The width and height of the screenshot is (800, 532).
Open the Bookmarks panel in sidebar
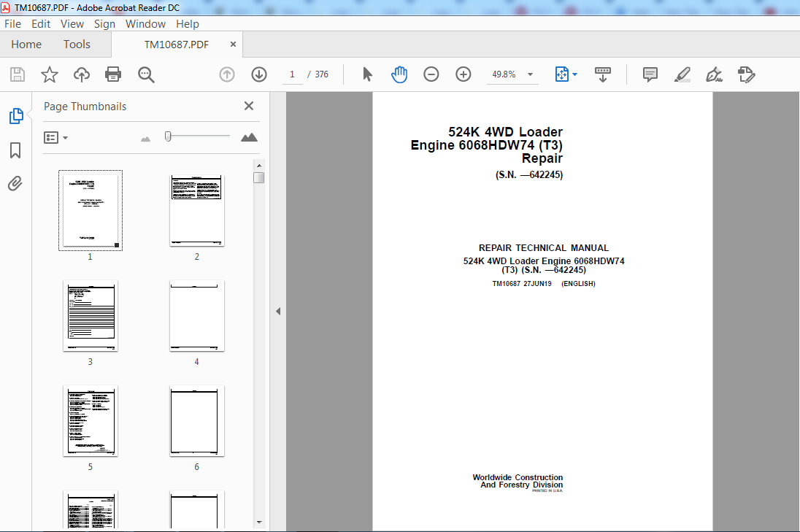(x=15, y=150)
